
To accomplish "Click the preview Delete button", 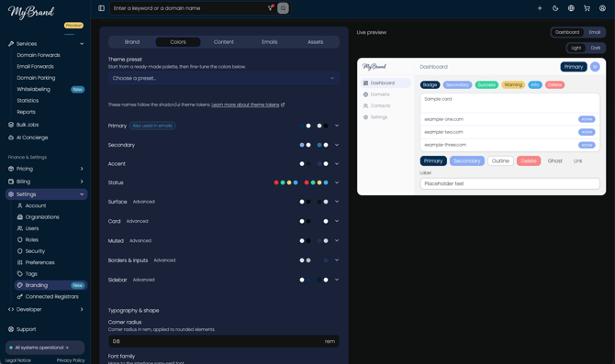I will (x=529, y=161).
